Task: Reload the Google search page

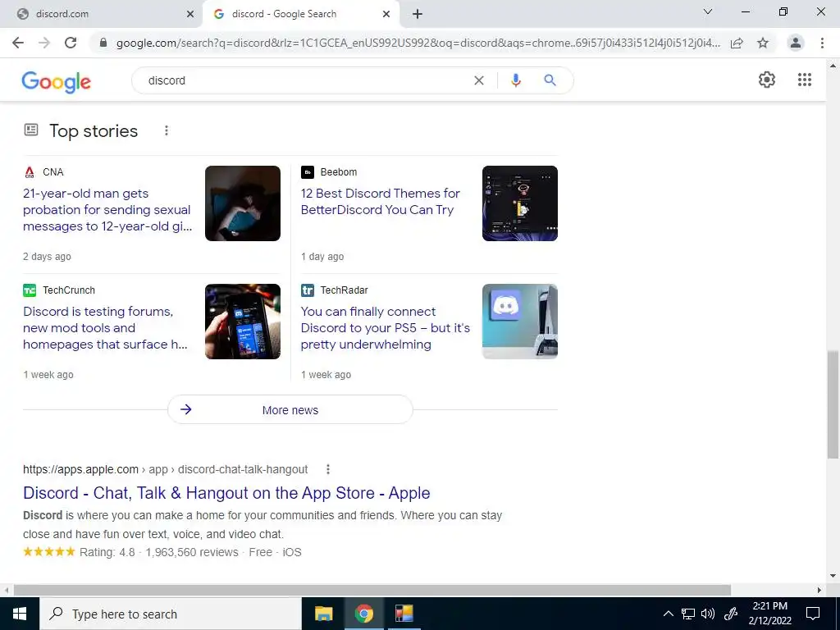Action: [71, 43]
